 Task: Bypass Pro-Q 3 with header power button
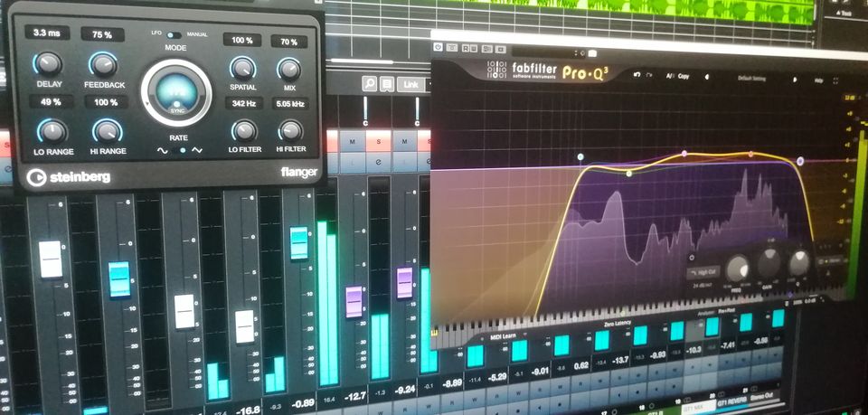click(438, 48)
